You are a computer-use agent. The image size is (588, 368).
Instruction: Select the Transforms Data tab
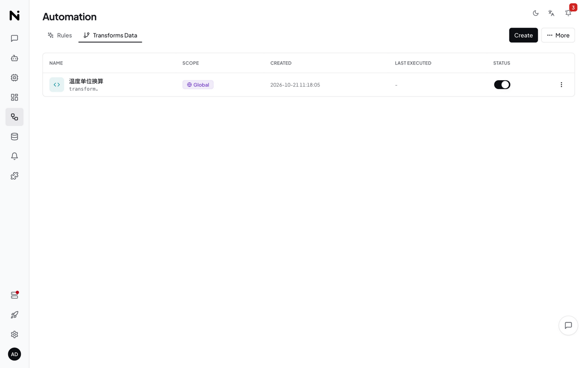[110, 35]
